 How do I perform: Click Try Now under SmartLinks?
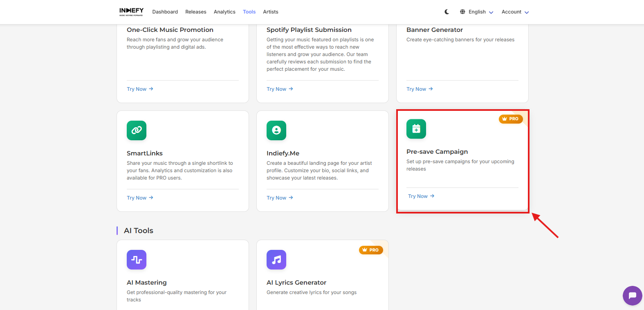pos(140,198)
